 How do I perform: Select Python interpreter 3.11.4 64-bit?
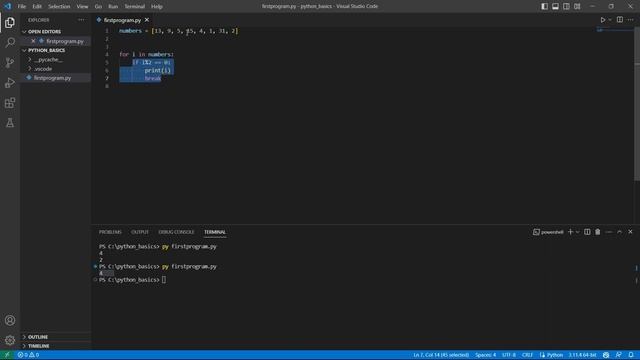(x=582, y=355)
